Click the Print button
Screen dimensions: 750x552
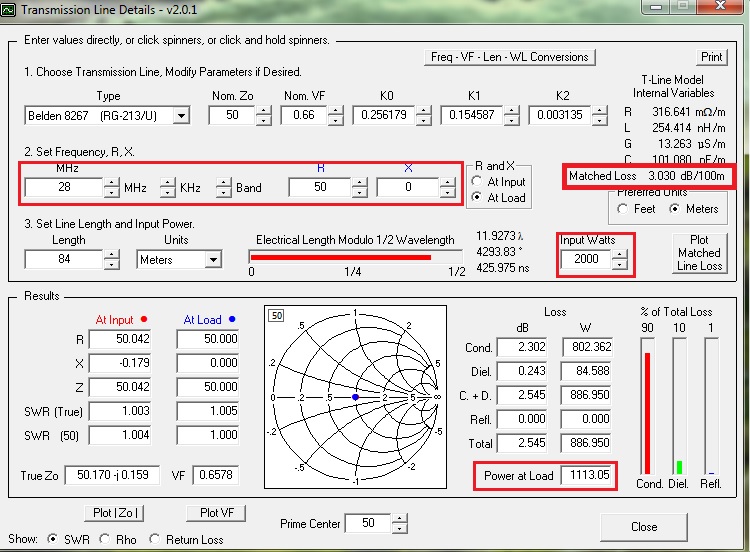click(x=711, y=57)
